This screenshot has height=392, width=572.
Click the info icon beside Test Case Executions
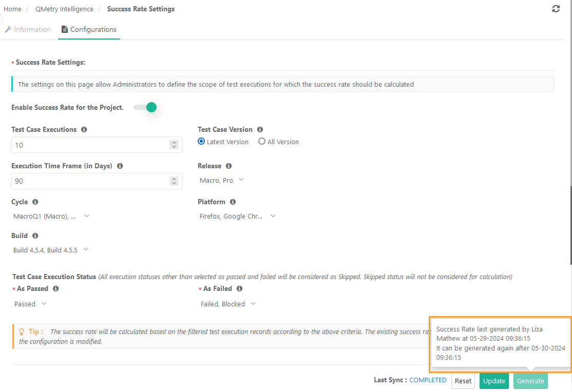point(84,129)
